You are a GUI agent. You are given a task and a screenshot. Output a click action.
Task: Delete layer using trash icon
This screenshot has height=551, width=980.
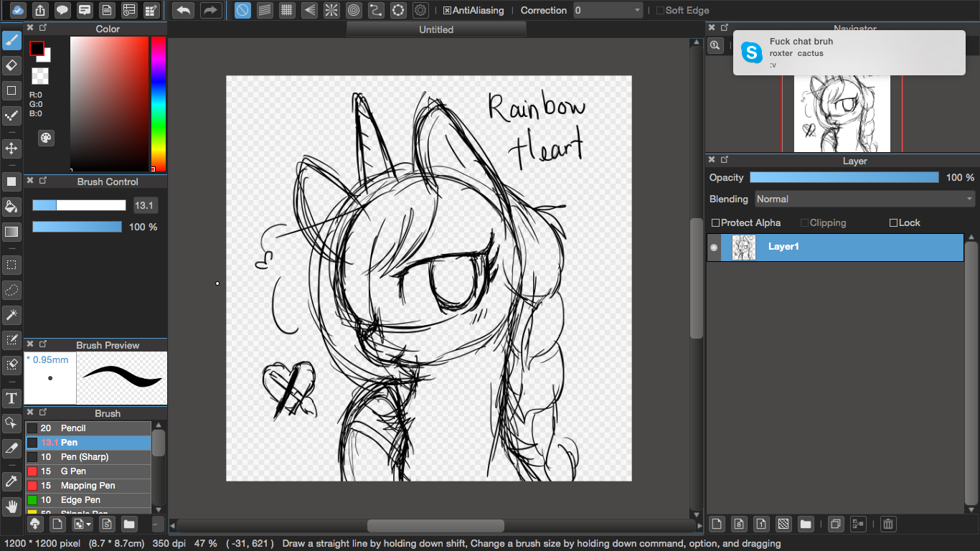click(x=888, y=524)
